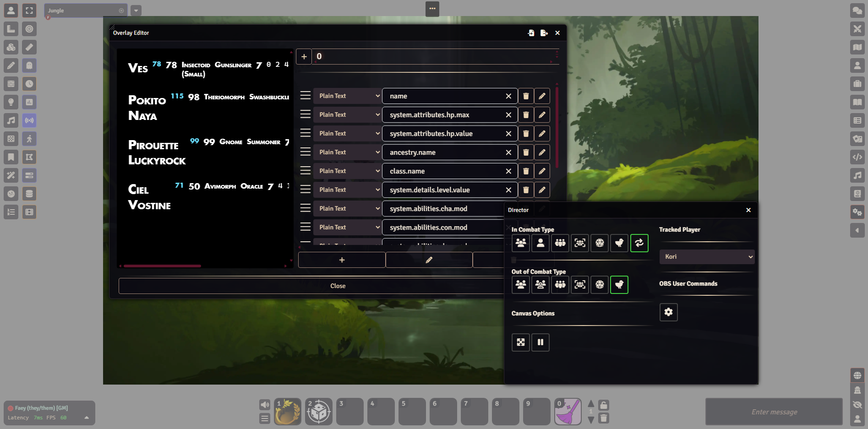Click the Select Targets bullseye tool
The height and width of the screenshot is (429, 868).
tap(29, 29)
